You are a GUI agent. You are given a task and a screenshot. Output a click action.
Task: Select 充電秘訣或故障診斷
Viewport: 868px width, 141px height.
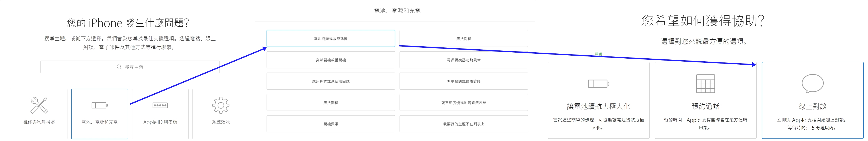pyautogui.click(x=463, y=81)
